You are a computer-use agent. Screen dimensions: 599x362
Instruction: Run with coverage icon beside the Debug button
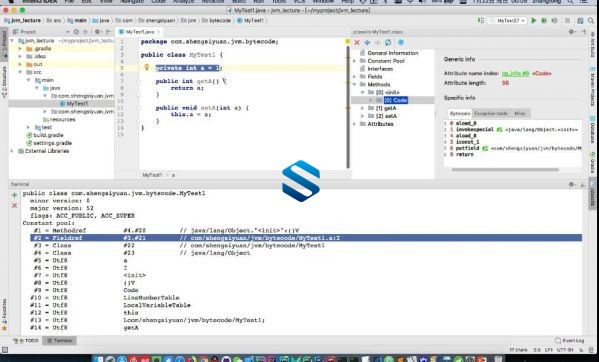pyautogui.click(x=554, y=21)
